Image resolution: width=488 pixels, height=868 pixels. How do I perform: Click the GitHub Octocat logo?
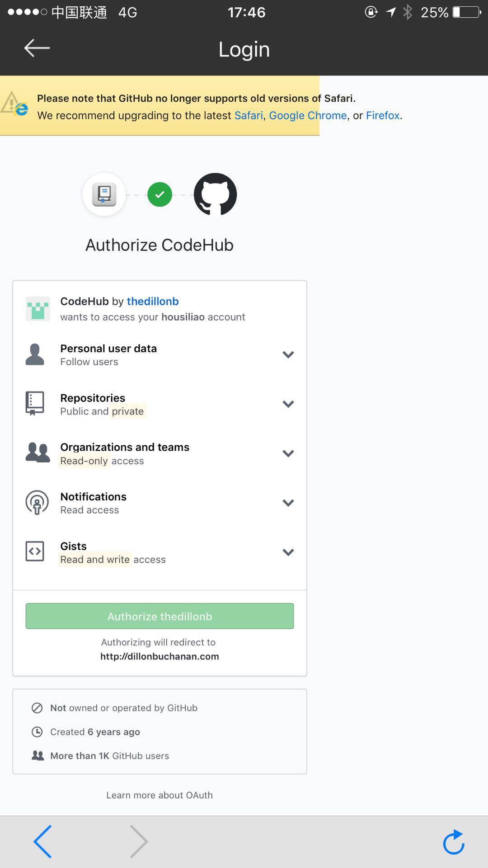pos(215,194)
